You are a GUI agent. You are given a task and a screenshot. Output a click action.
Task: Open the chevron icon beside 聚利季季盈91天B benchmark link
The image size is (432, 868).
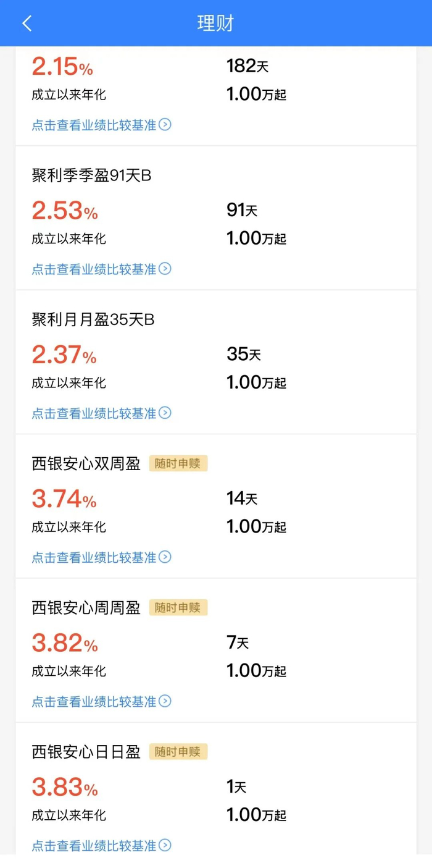point(165,269)
